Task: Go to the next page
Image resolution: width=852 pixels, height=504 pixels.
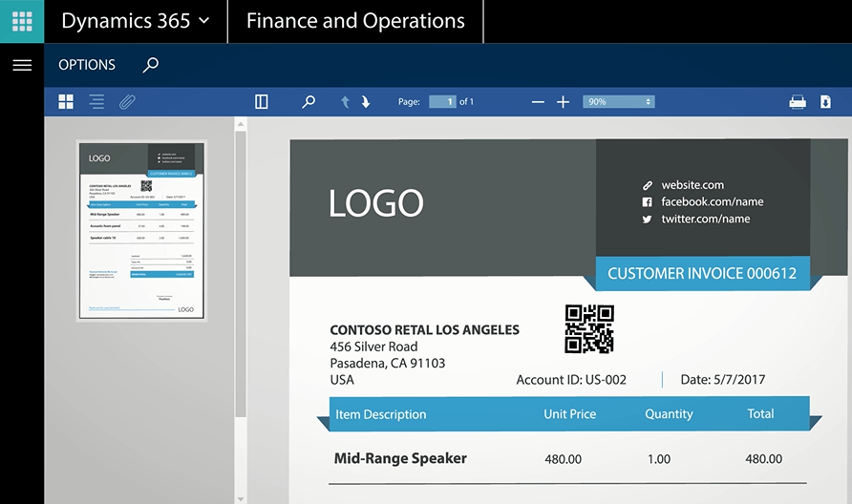Action: tap(366, 102)
